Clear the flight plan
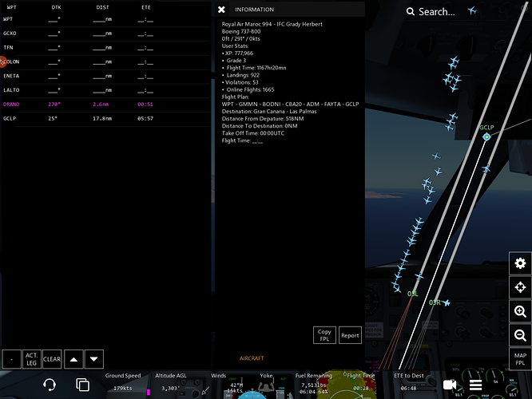 pos(52,359)
